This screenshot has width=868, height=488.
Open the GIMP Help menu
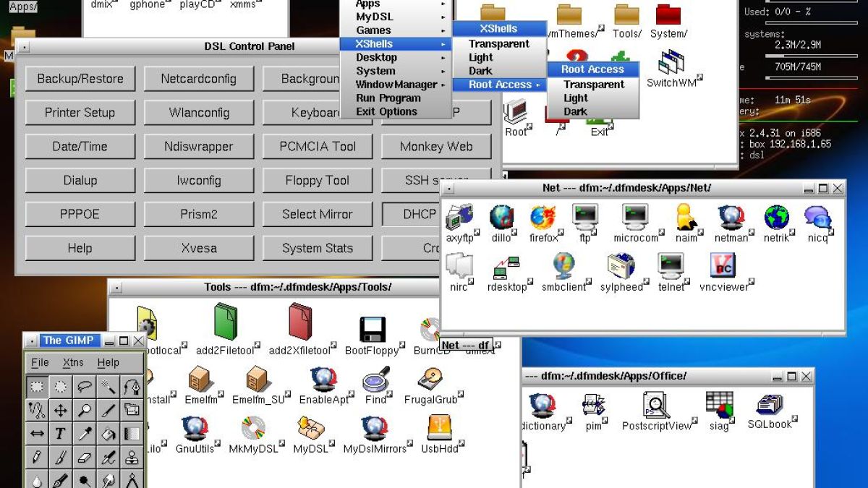click(108, 362)
